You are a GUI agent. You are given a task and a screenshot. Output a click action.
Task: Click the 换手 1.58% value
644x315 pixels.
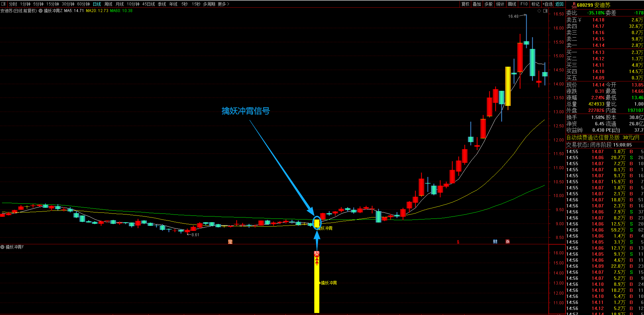pyautogui.click(x=598, y=118)
